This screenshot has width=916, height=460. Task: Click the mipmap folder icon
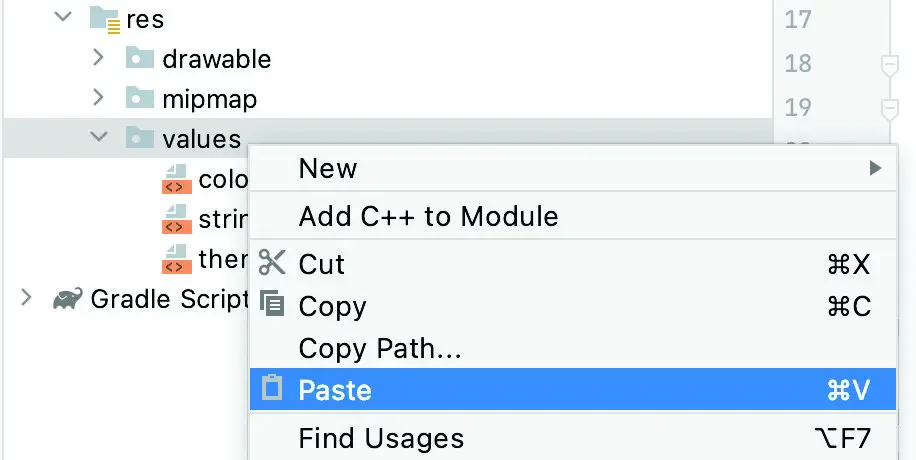pos(140,98)
